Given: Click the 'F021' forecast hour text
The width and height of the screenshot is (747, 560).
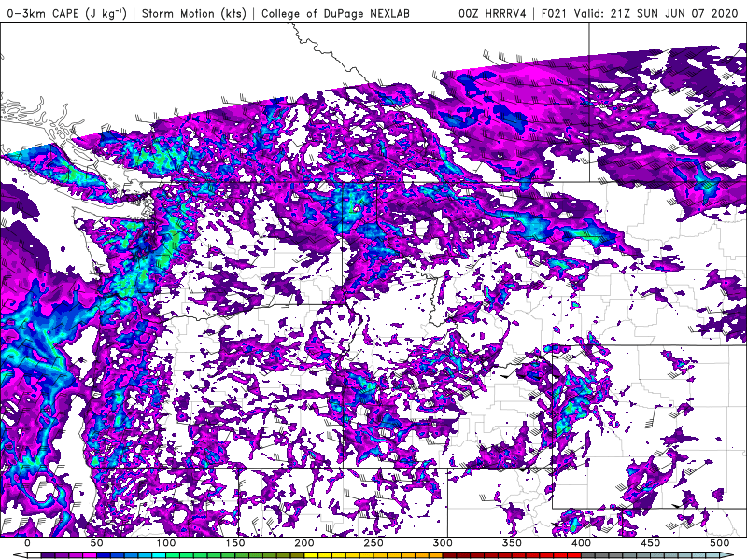Looking at the screenshot, I should 554,13.
